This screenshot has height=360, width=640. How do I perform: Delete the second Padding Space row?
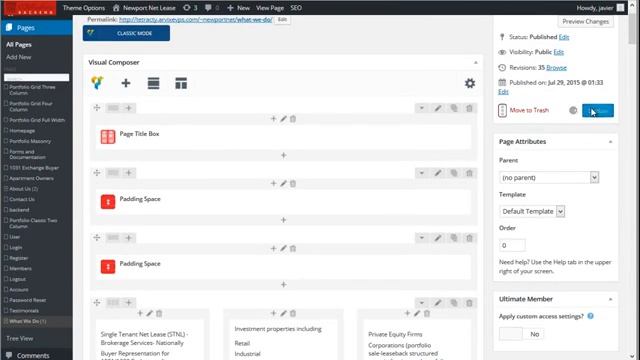point(469,238)
